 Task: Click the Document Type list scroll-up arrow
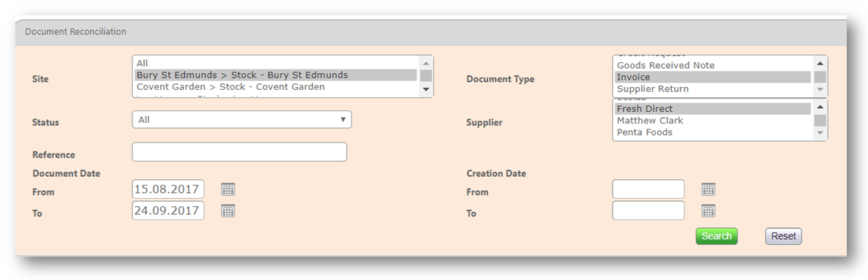tap(820, 63)
